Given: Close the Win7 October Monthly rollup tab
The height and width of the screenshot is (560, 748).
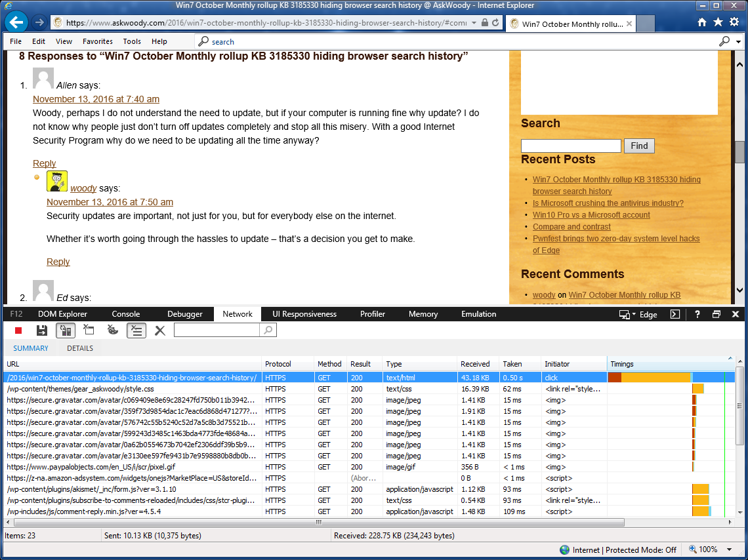Looking at the screenshot, I should pyautogui.click(x=629, y=24).
